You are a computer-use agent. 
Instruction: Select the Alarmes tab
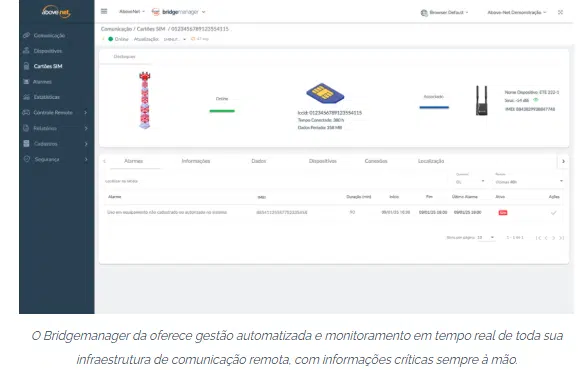pos(133,161)
